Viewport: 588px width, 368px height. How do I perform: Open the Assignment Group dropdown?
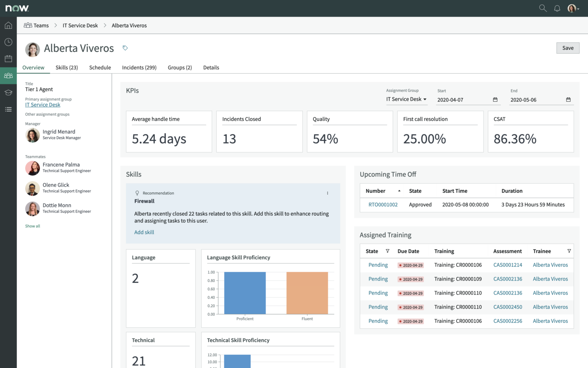pos(407,99)
